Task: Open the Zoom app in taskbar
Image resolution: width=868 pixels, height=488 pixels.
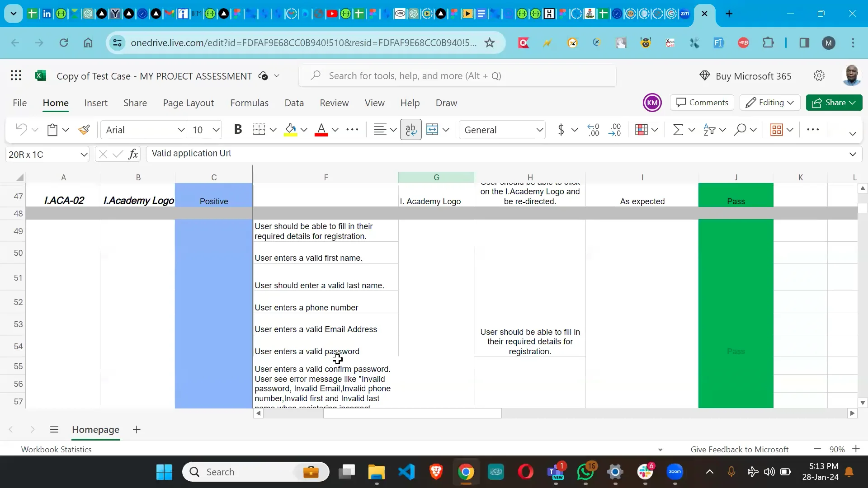Action: [675, 472]
